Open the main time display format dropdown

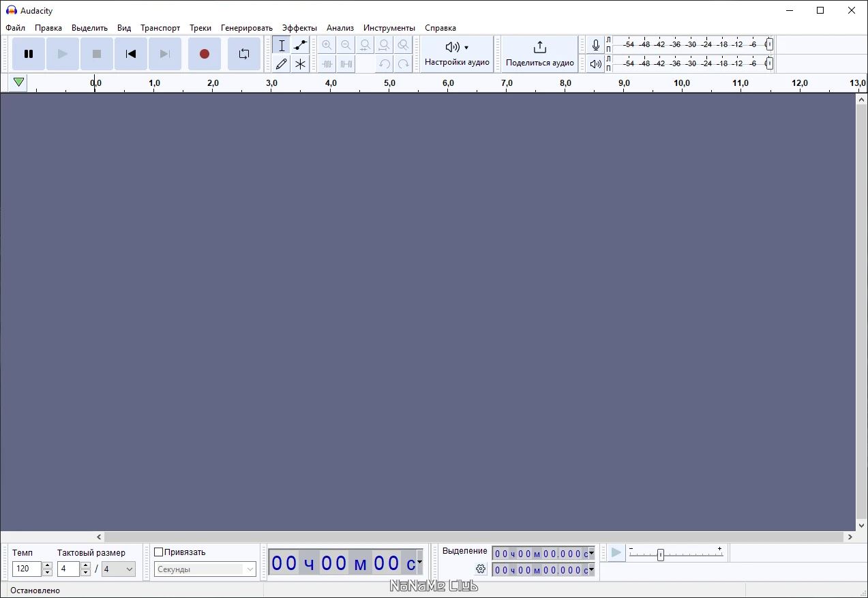point(419,563)
